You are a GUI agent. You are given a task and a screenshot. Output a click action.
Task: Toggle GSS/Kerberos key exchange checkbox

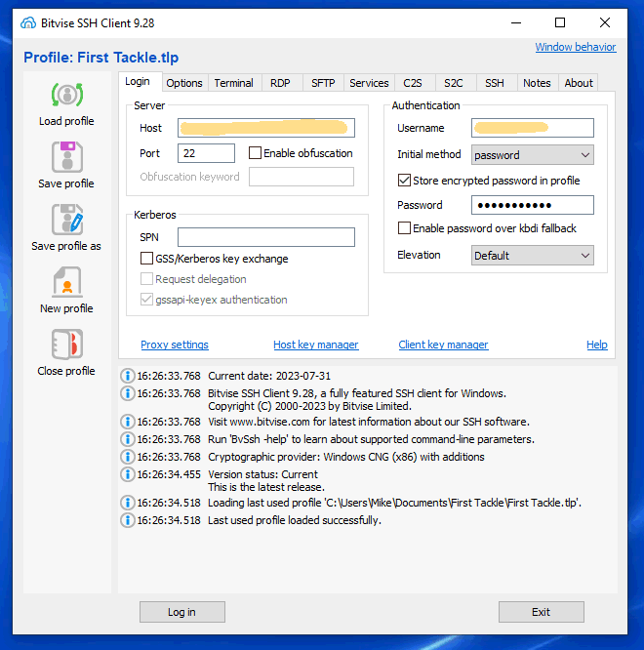tap(147, 259)
